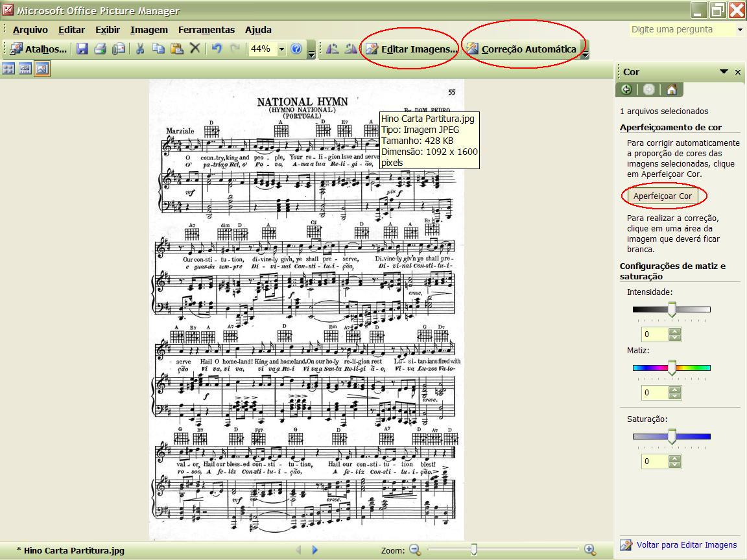Screen dimensions: 747x560
Task: Click the Intensidade value field
Action: pyautogui.click(x=655, y=334)
